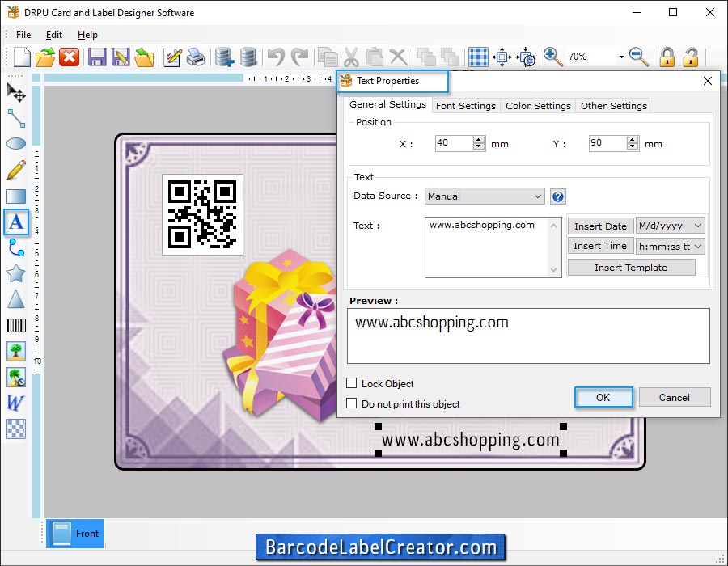Select the Star shape tool
Screen dimensions: 728x566
(x=16, y=274)
